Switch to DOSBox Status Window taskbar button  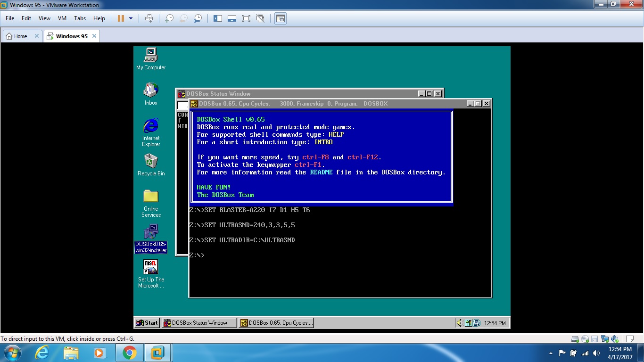click(x=199, y=323)
